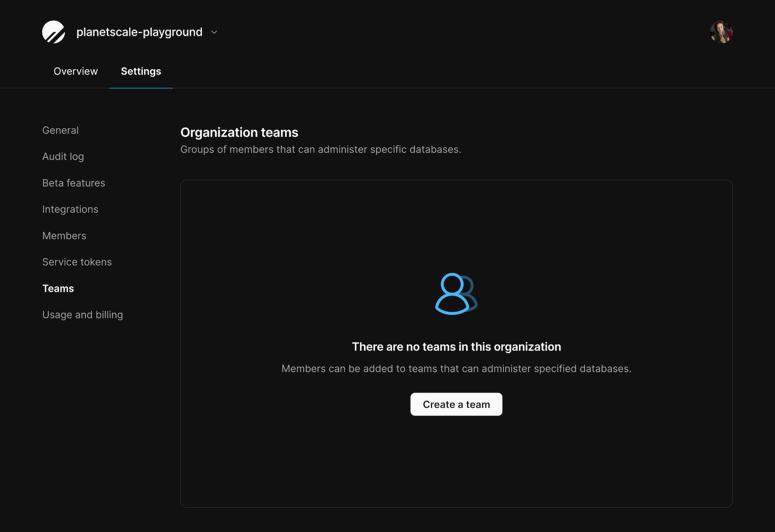Click the blue teams illustration icon
This screenshot has height=532, width=775.
tap(456, 294)
